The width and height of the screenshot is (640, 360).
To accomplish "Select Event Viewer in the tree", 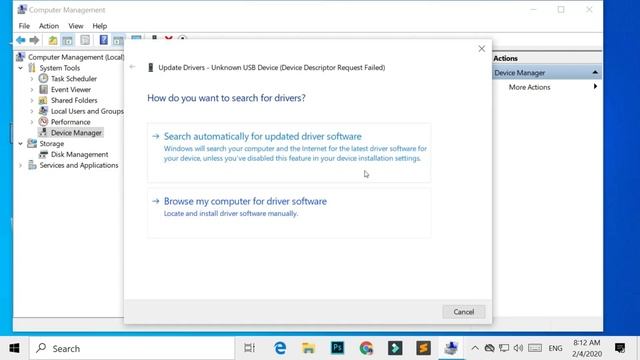I will [71, 89].
